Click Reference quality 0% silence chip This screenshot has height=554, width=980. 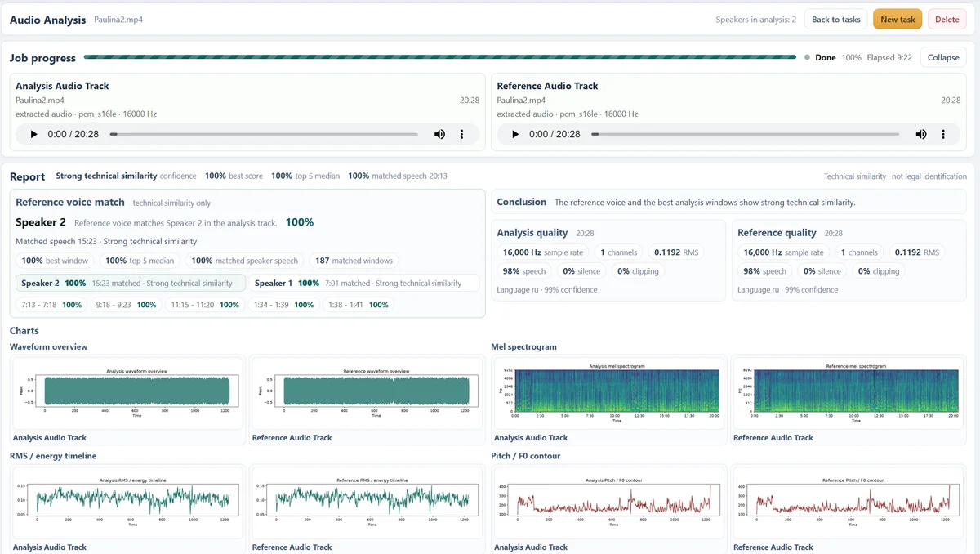(x=822, y=271)
